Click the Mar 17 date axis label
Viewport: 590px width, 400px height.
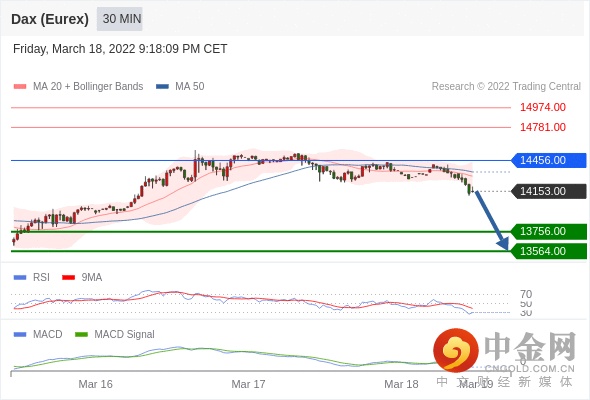(248, 384)
